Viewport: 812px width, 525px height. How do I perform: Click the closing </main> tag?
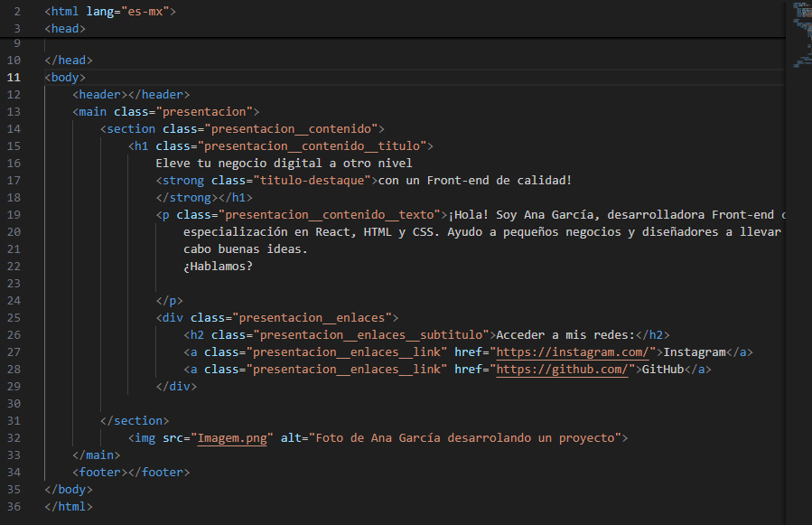97,455
